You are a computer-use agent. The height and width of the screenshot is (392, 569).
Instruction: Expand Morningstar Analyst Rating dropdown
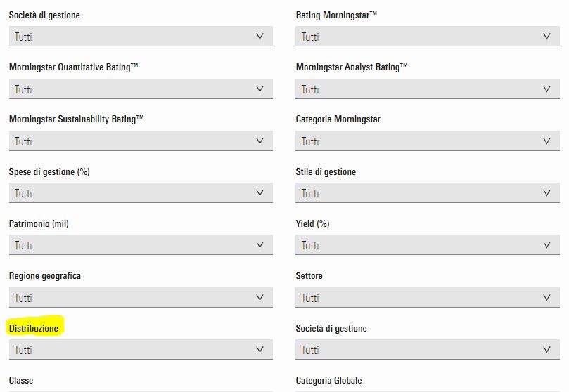428,89
